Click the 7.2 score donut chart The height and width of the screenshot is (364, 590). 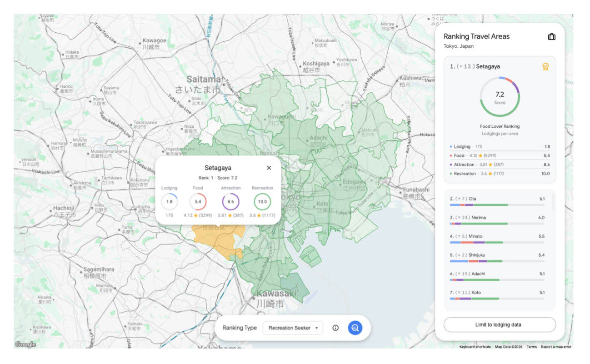click(x=500, y=96)
